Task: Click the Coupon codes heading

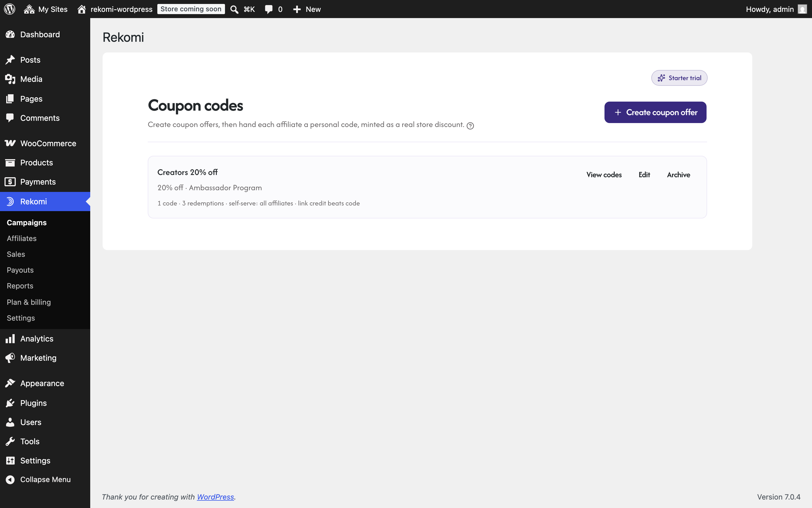Action: click(x=195, y=106)
